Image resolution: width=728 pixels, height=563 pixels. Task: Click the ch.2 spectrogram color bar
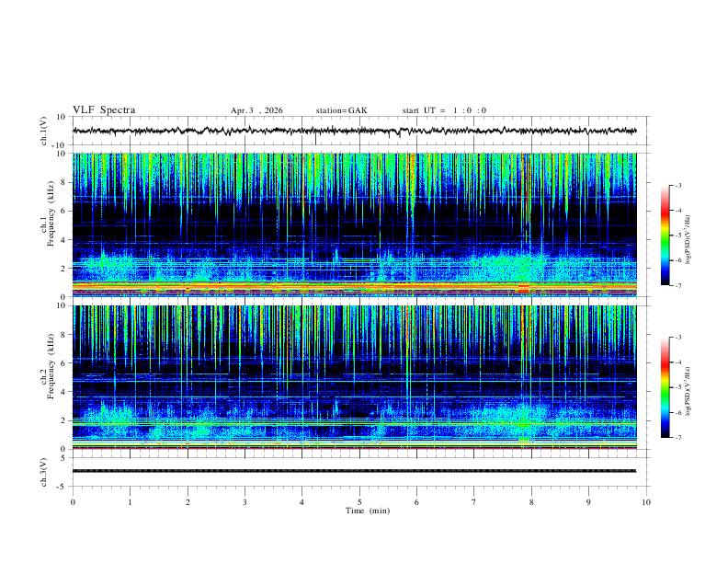(665, 387)
